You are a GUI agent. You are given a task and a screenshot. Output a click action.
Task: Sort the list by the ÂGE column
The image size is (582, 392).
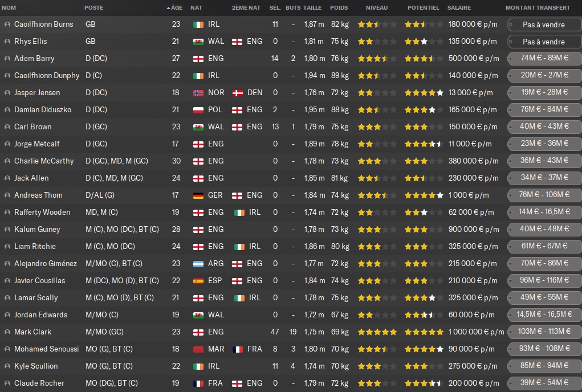(176, 8)
